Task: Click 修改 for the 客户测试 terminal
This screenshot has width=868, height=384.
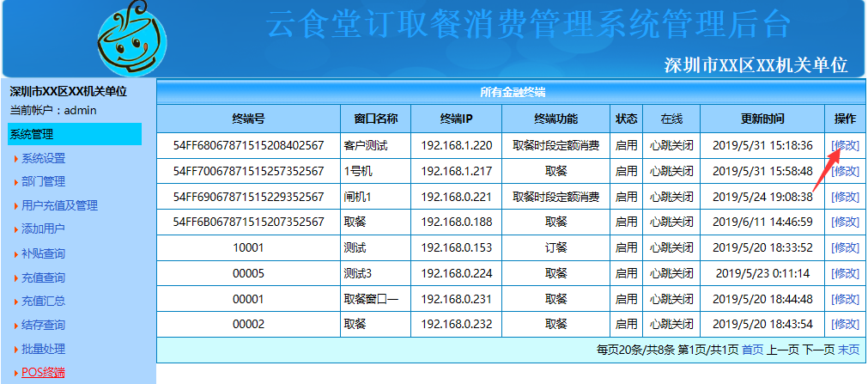Action: 845,146
